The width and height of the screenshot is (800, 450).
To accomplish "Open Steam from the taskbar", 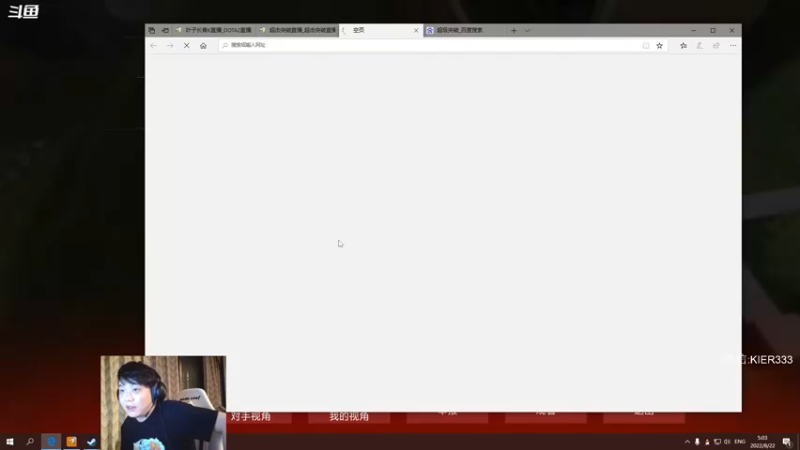I will coord(91,442).
